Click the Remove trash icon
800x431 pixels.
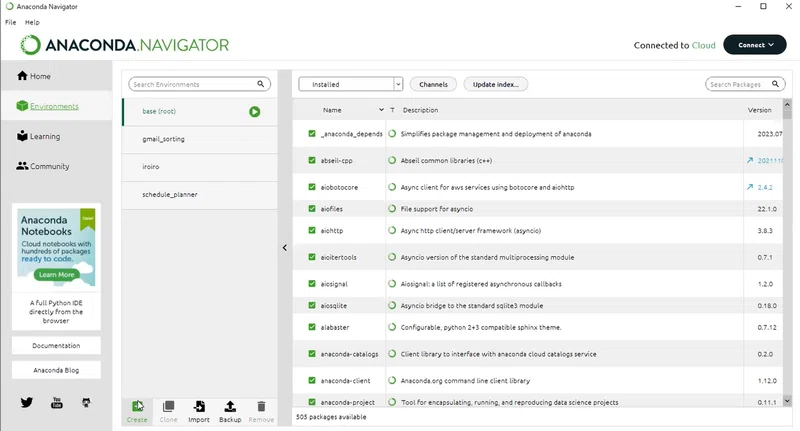point(261,407)
